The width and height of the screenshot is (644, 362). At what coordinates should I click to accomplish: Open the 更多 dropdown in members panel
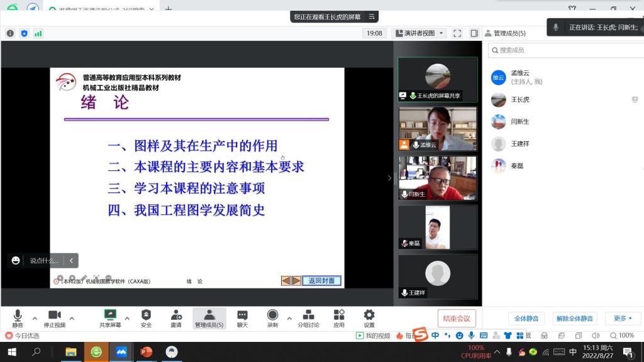pyautogui.click(x=623, y=319)
